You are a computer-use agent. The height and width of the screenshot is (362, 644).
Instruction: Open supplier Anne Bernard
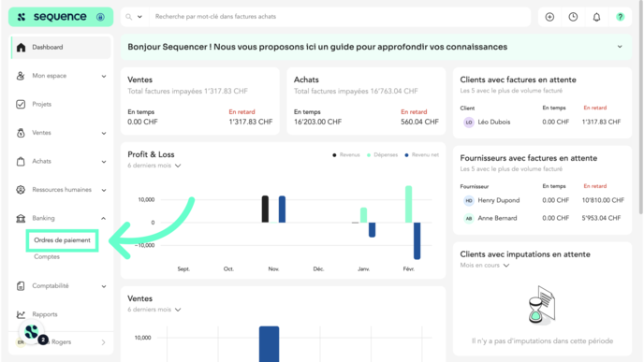[x=497, y=218]
